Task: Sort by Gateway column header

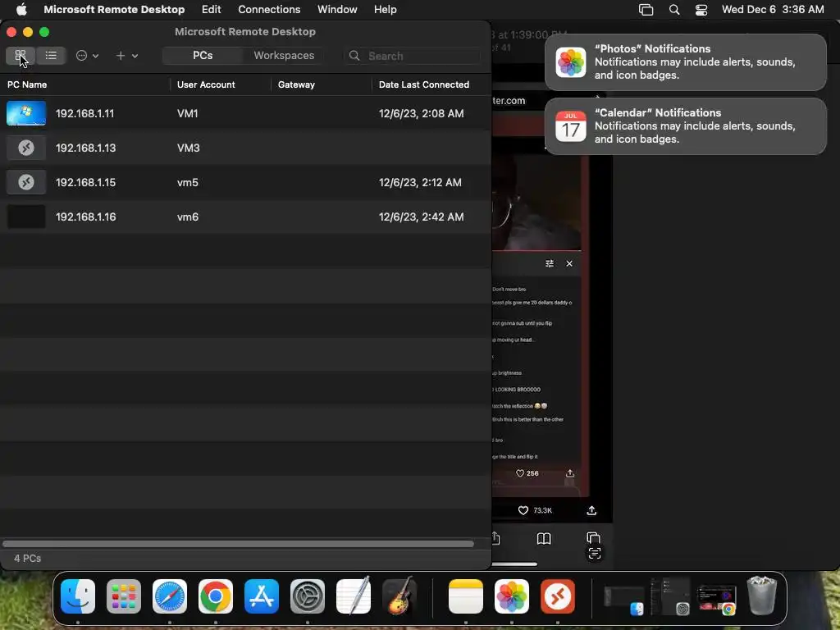Action: coord(296,84)
